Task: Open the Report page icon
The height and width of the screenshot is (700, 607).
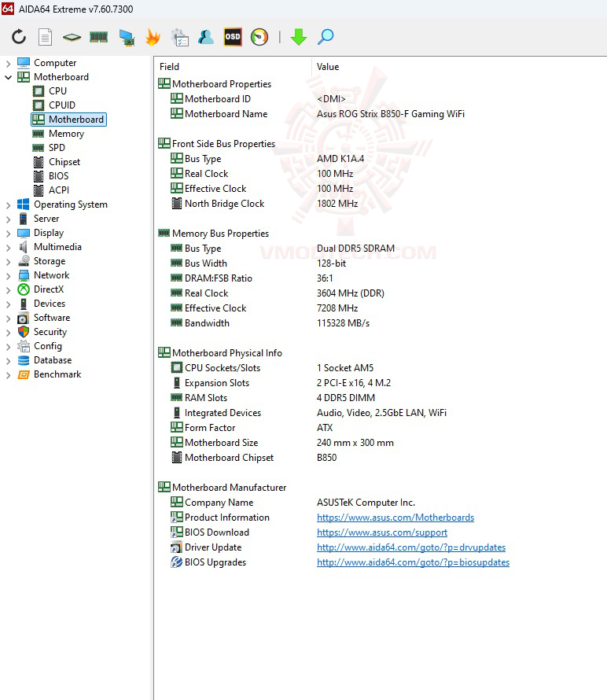Action: coord(45,37)
